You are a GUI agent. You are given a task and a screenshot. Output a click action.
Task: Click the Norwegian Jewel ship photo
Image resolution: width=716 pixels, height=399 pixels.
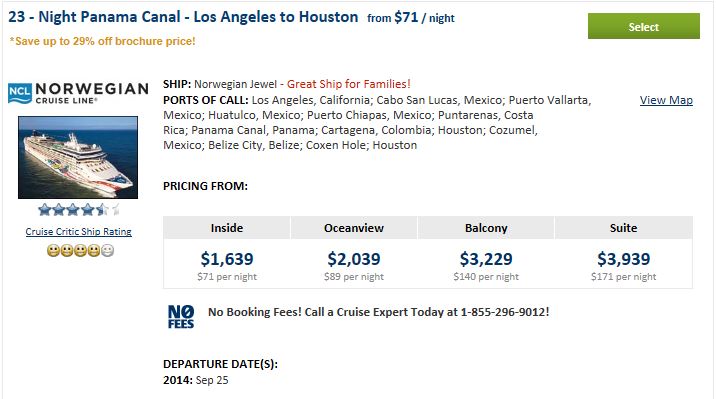point(78,157)
